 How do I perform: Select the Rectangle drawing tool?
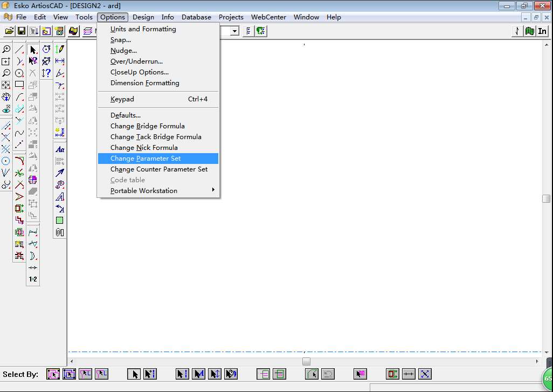[19, 85]
